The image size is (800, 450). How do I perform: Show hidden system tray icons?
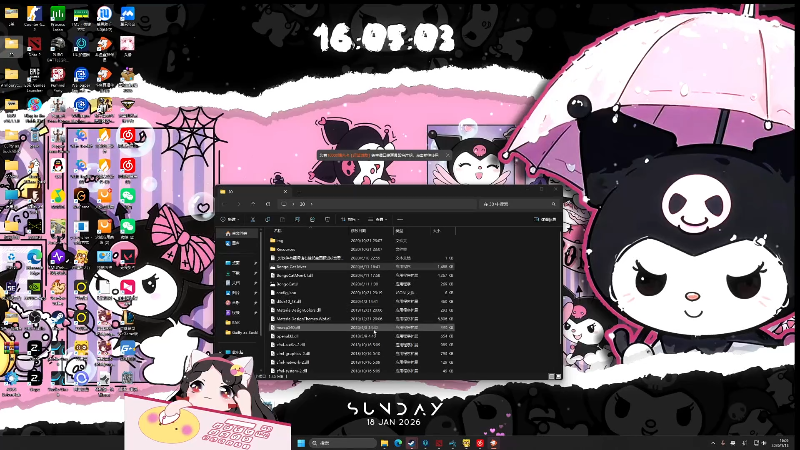pyautogui.click(x=713, y=443)
